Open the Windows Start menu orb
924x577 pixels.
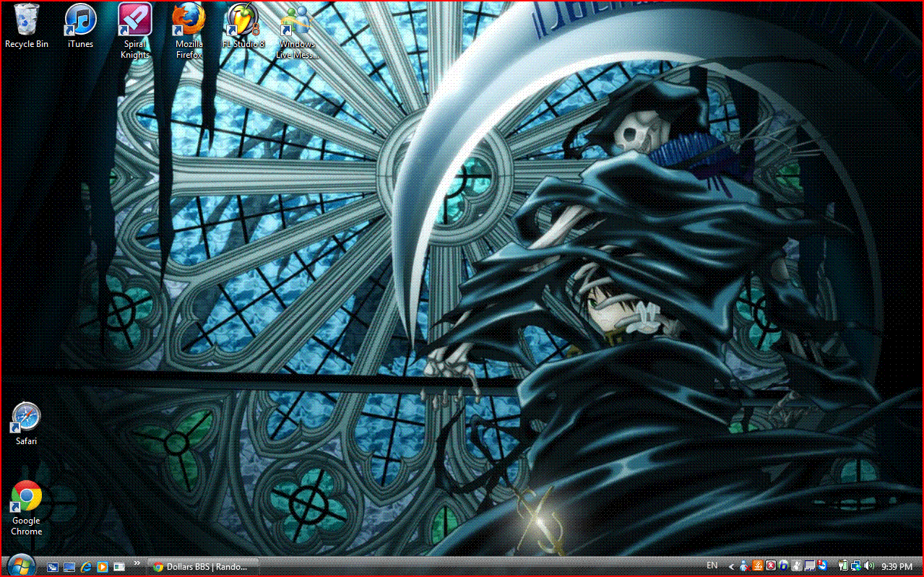(20, 565)
